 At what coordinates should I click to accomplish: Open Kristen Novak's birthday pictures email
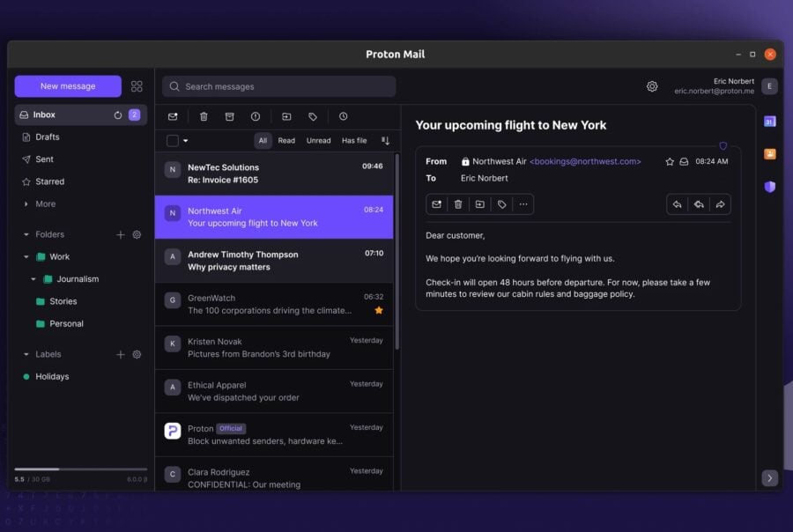[x=274, y=348]
